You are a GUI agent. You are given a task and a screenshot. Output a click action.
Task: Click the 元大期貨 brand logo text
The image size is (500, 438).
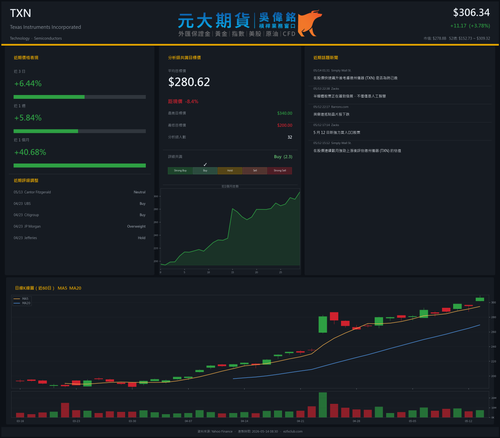[214, 21]
